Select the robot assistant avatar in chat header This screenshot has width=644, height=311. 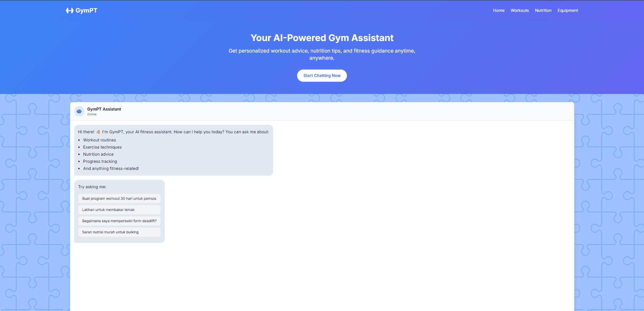coord(79,111)
